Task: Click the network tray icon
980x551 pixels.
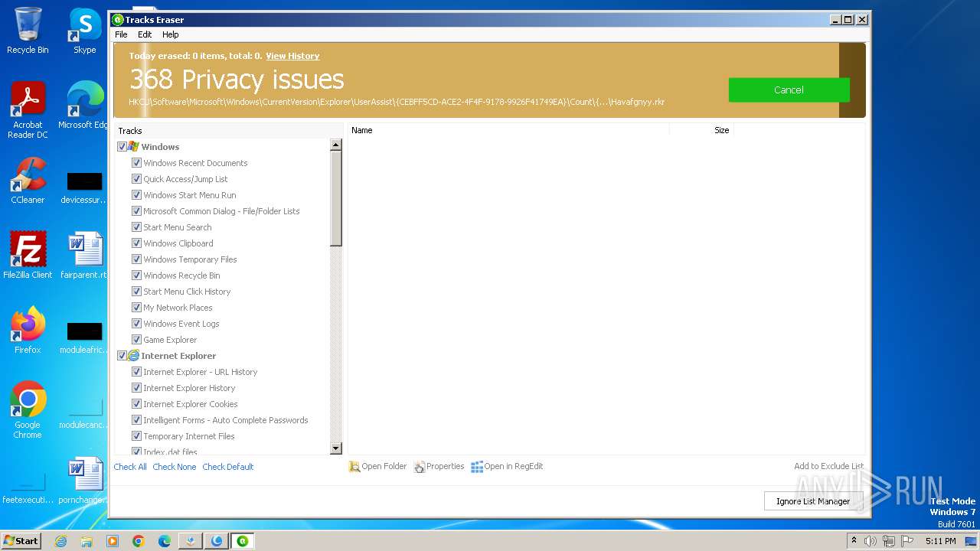Action: [889, 541]
